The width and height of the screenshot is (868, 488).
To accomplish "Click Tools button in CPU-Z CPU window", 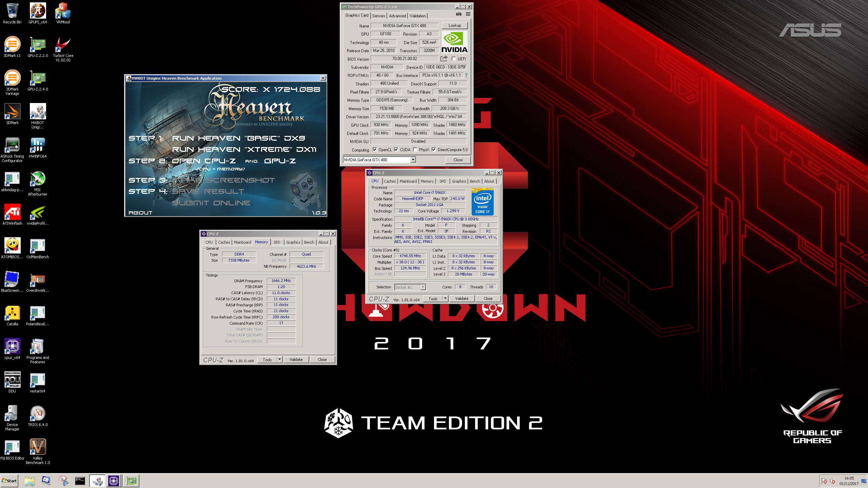I will point(433,299).
